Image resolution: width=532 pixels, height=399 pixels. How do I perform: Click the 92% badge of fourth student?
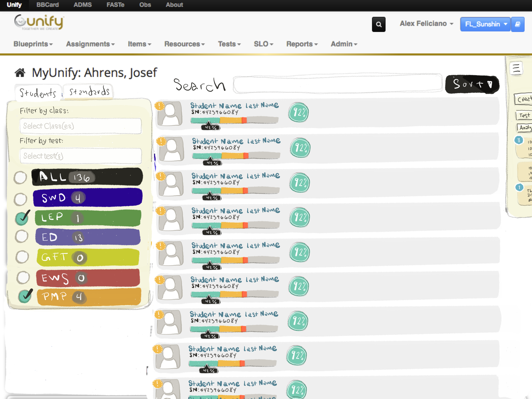click(x=299, y=217)
